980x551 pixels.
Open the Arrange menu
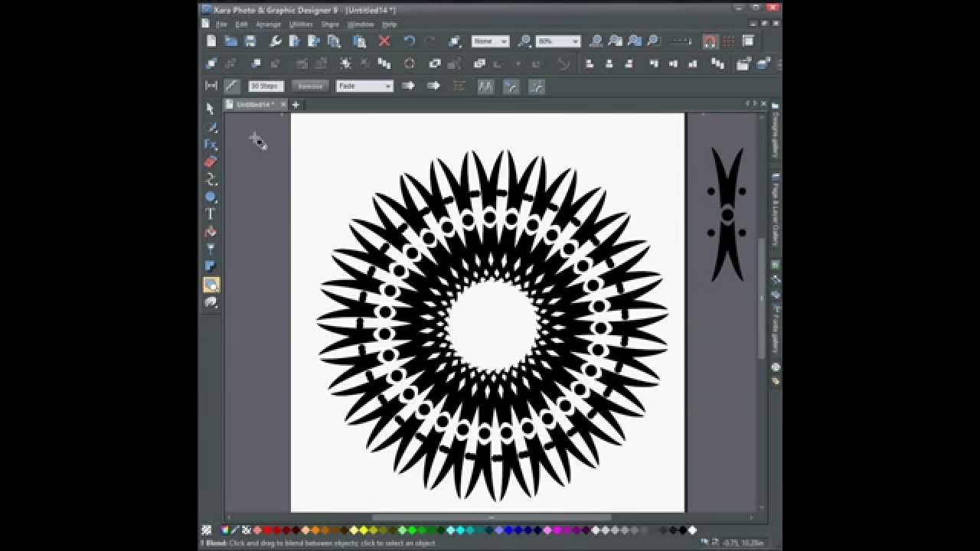[268, 24]
